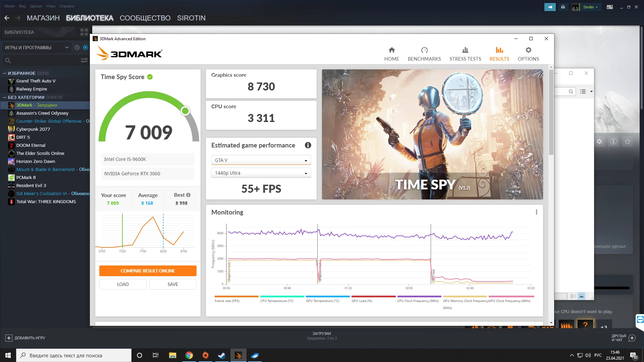Image resolution: width=644 pixels, height=362 pixels.
Task: Open the Вид menu
Action: point(22,6)
